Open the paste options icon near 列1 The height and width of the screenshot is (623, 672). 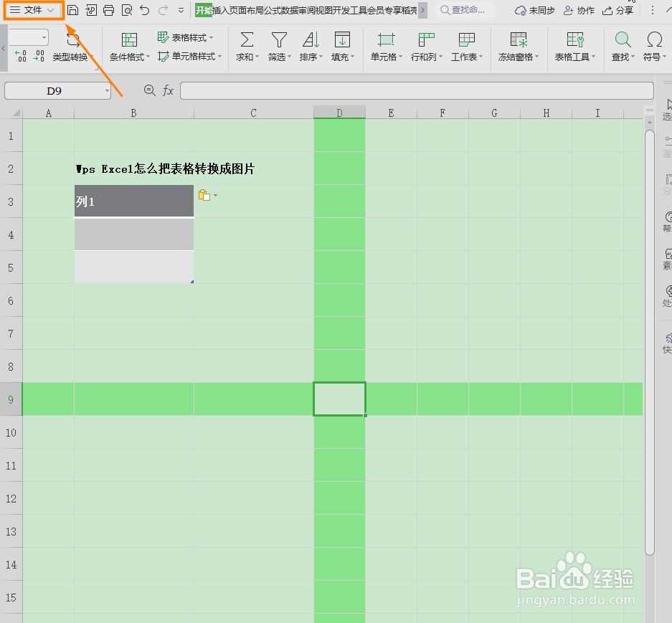pyautogui.click(x=208, y=196)
